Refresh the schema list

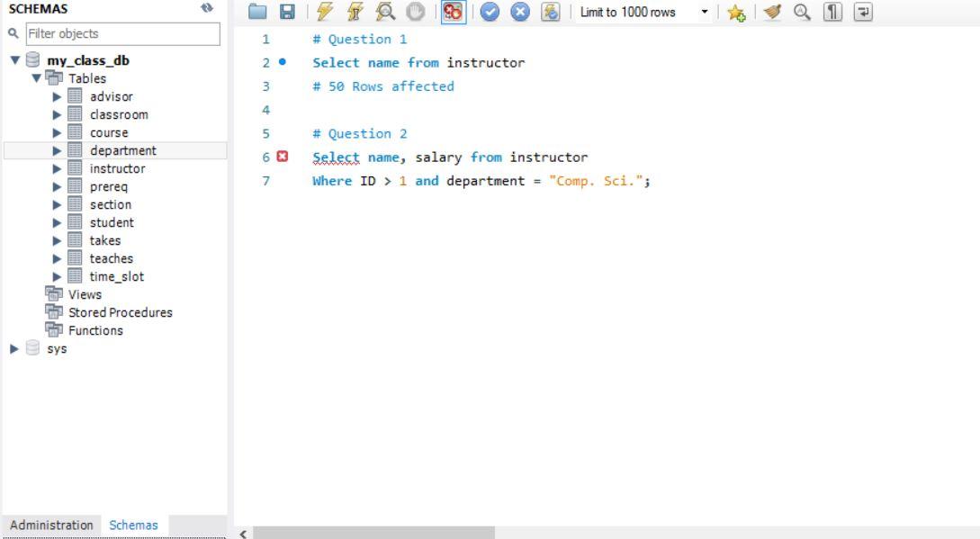[207, 7]
